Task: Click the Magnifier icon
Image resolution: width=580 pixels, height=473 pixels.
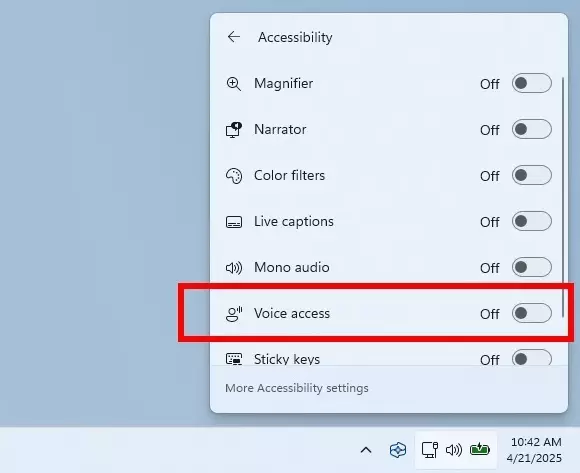Action: tap(234, 84)
